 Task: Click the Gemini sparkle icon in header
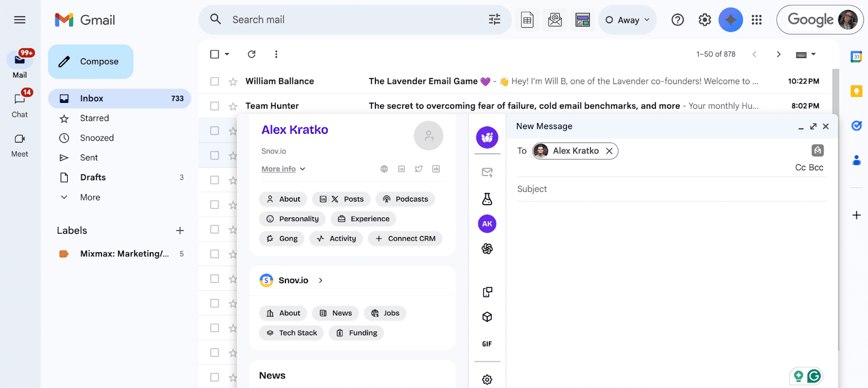tap(730, 20)
